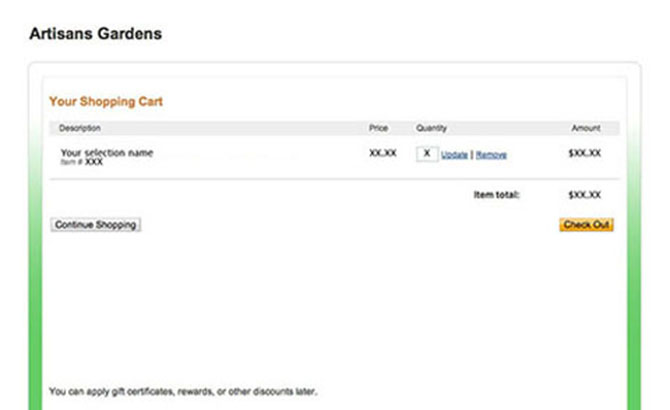Click the Update quantity link

click(454, 155)
